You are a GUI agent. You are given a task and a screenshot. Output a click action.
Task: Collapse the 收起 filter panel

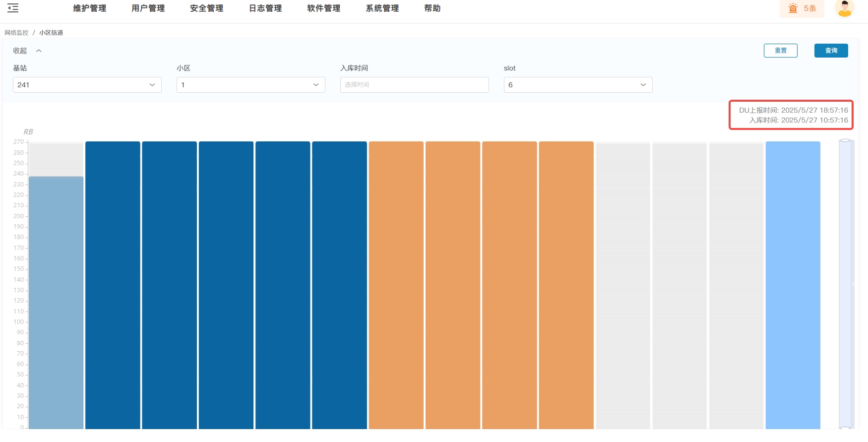click(x=27, y=51)
